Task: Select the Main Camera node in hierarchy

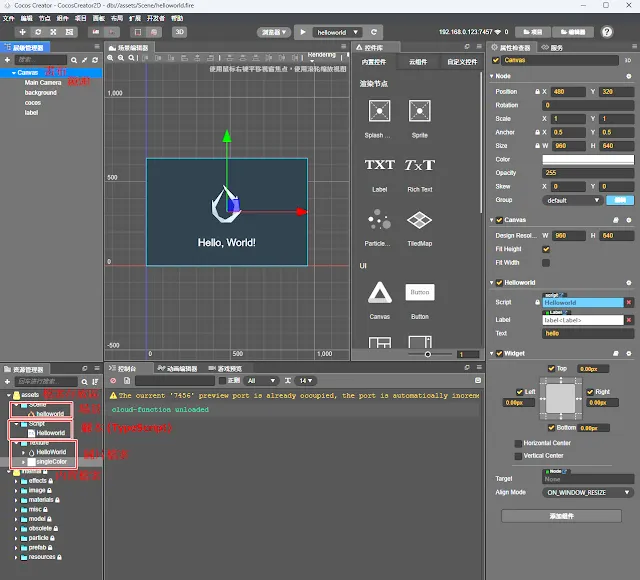Action: tap(43, 82)
